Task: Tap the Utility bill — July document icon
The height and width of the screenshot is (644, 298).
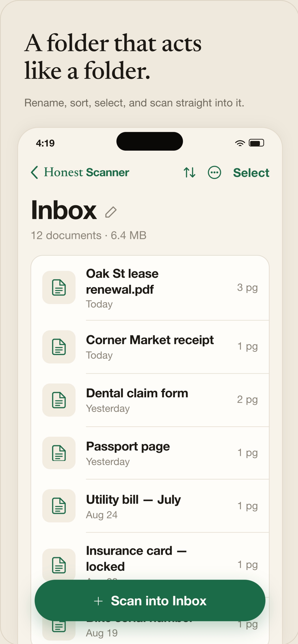Action: [59, 506]
